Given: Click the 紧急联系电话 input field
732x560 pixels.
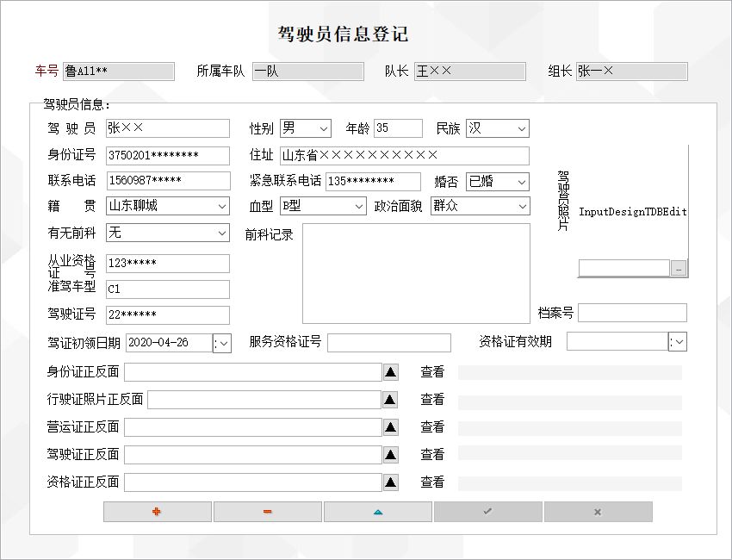Looking at the screenshot, I should tap(373, 182).
